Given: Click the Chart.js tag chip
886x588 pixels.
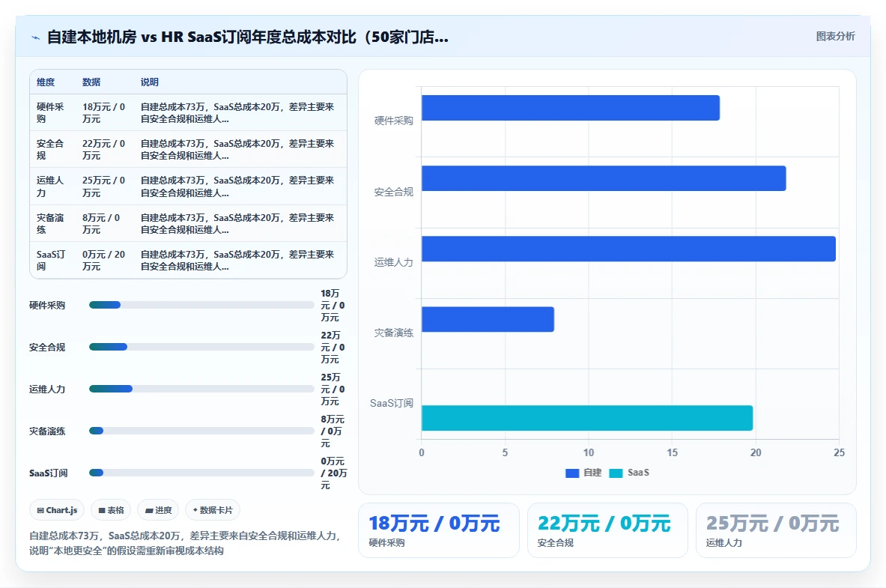Looking at the screenshot, I should (x=57, y=510).
